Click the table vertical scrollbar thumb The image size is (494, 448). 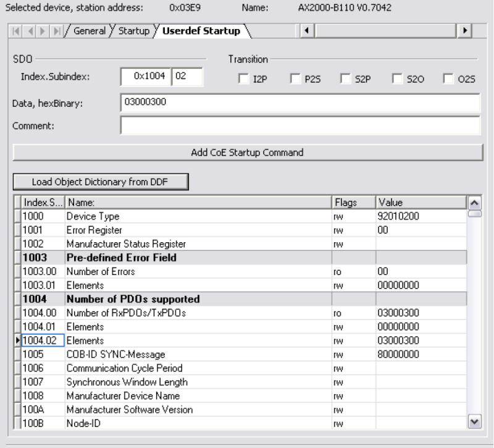point(474,214)
